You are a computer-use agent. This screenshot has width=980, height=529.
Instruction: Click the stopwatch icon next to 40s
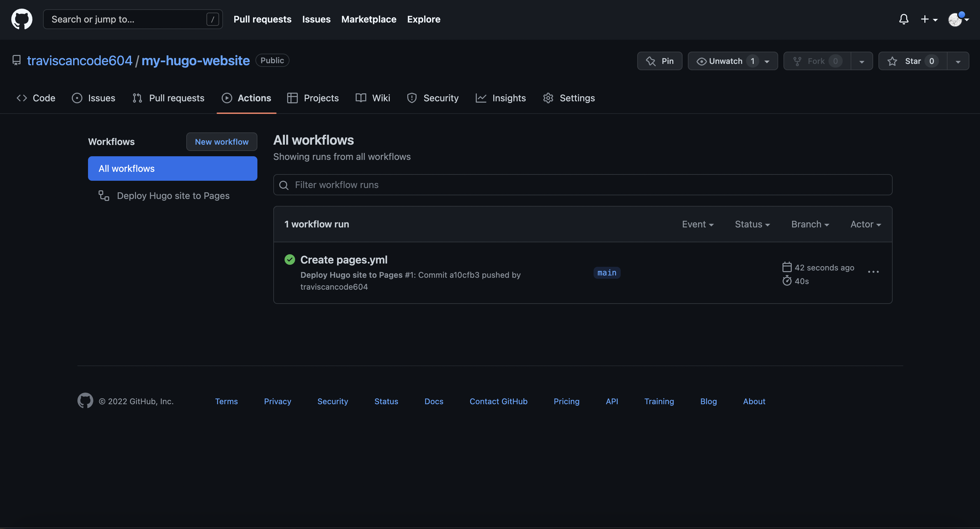coord(787,281)
